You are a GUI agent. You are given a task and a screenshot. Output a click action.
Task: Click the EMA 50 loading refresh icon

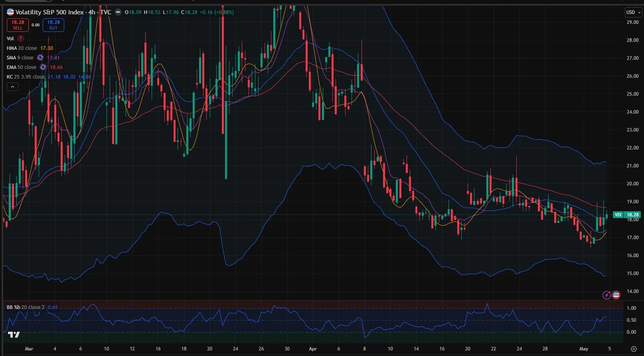(43, 67)
